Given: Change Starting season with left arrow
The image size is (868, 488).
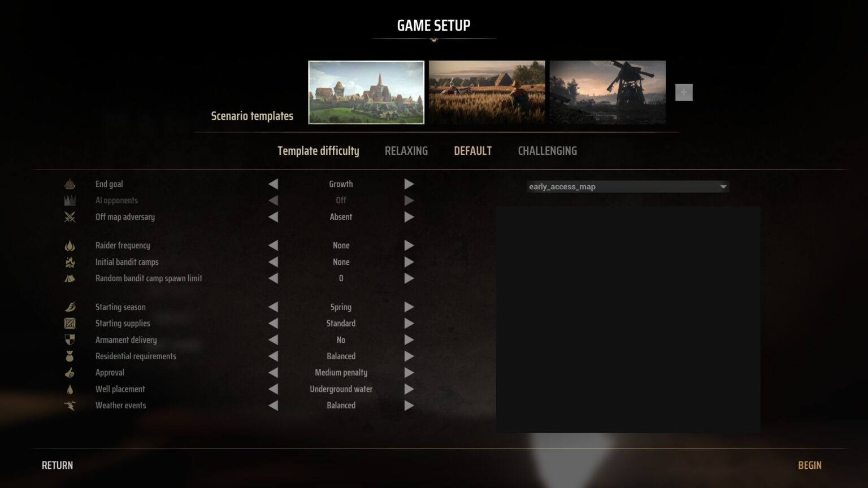Looking at the screenshot, I should (274, 307).
